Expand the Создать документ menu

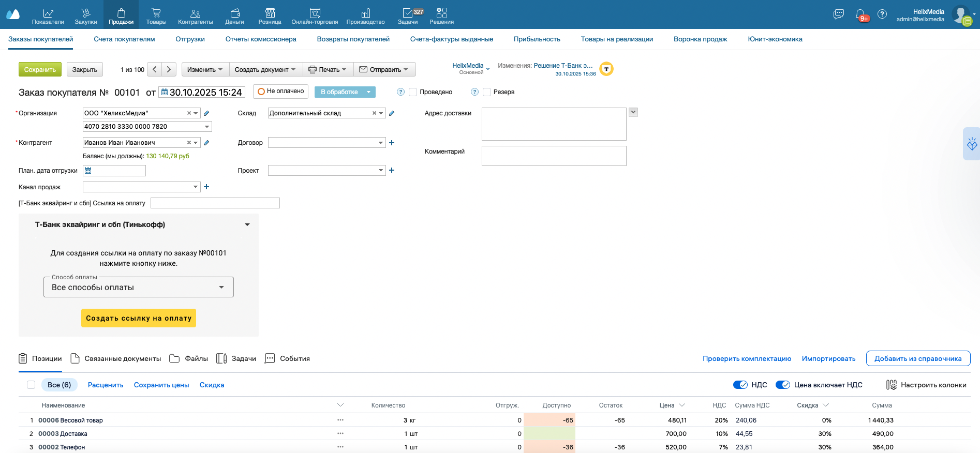(265, 69)
